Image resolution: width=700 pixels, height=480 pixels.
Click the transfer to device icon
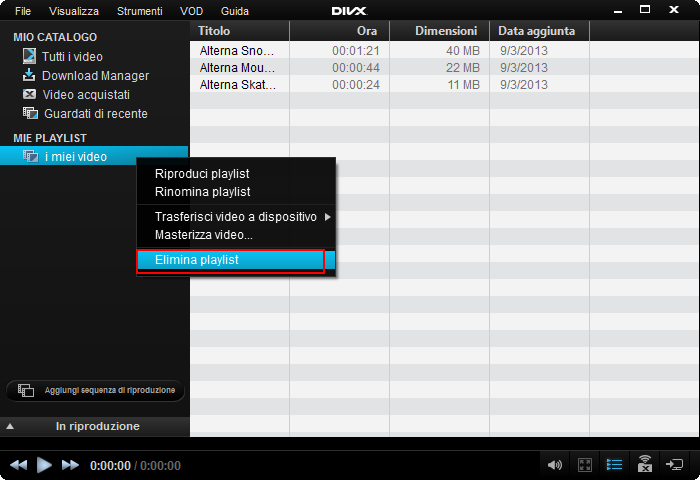coord(675,465)
